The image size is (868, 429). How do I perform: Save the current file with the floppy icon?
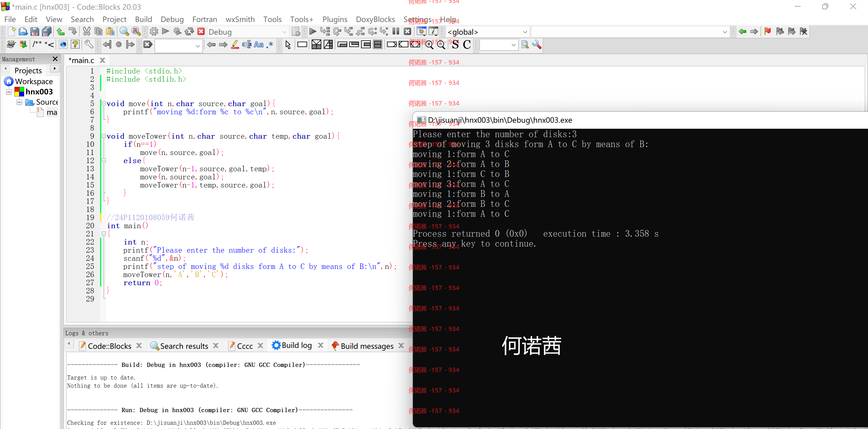(35, 32)
